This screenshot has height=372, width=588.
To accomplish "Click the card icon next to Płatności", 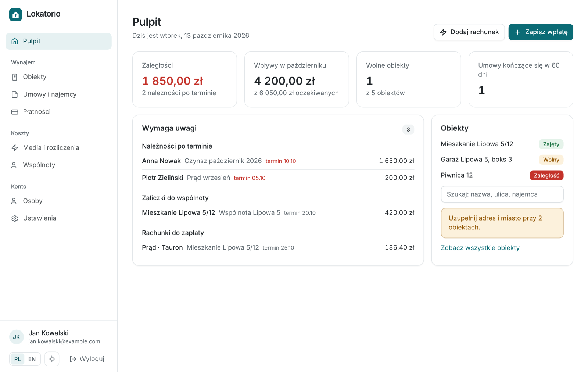I will 15,112.
